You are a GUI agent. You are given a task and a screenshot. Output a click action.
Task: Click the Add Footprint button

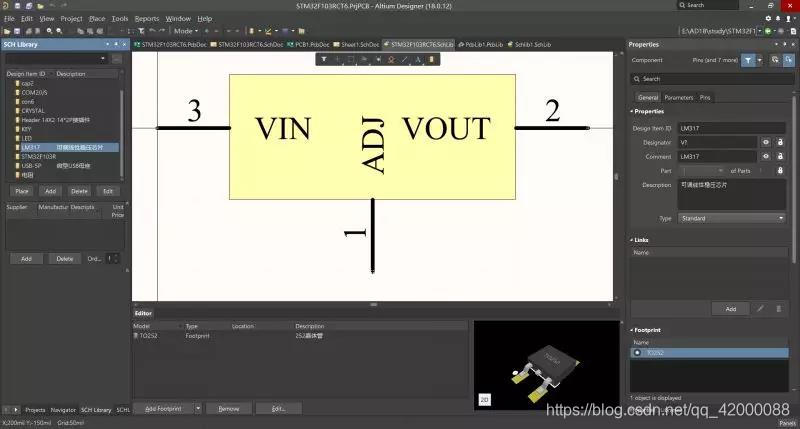(163, 408)
